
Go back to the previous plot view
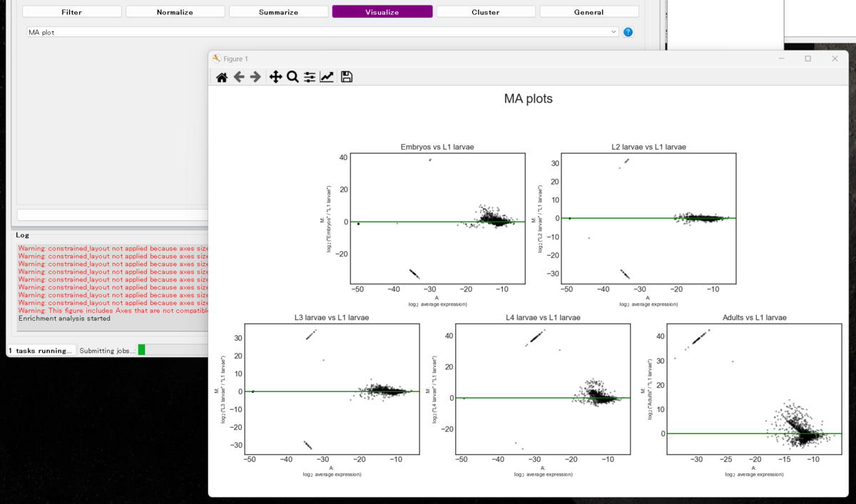pos(239,76)
